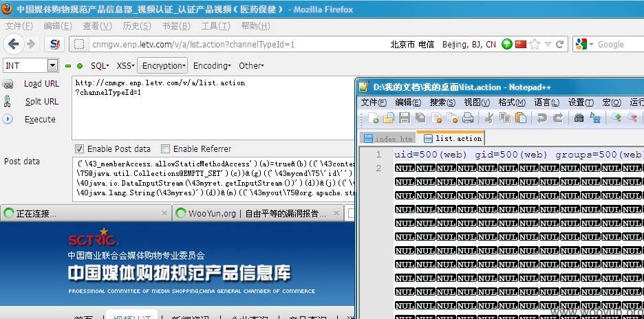Screen dimensions: 644x319
Task: Open Firefox 查看(V) menu
Action: click(x=97, y=26)
